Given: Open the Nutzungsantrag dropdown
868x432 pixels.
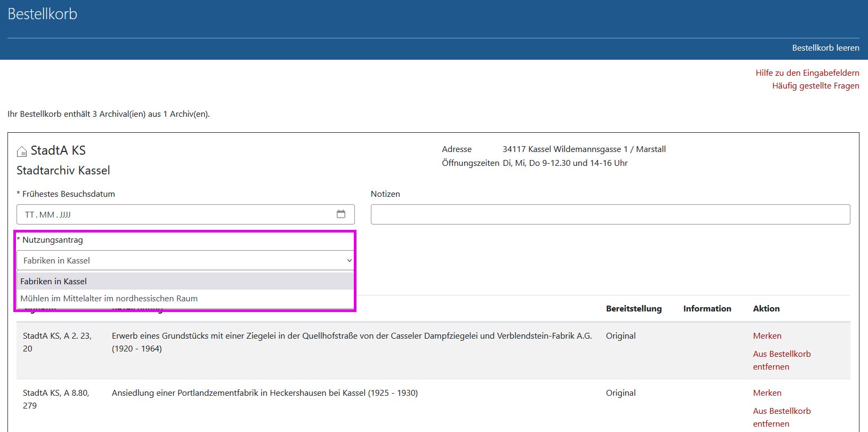Looking at the screenshot, I should pyautogui.click(x=185, y=260).
